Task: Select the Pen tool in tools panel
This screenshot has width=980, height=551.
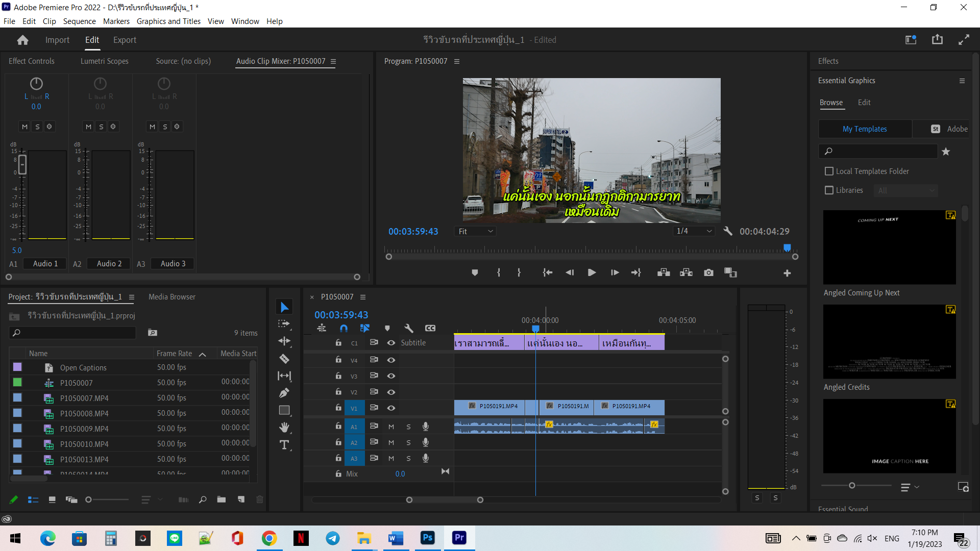Action: coord(284,393)
